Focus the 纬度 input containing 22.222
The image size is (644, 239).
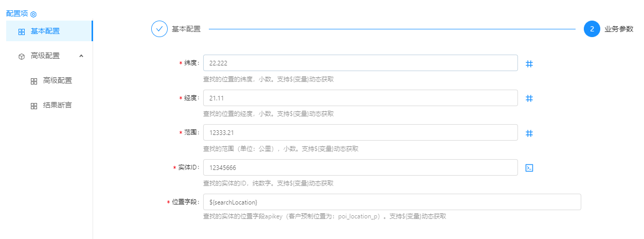pyautogui.click(x=360, y=63)
